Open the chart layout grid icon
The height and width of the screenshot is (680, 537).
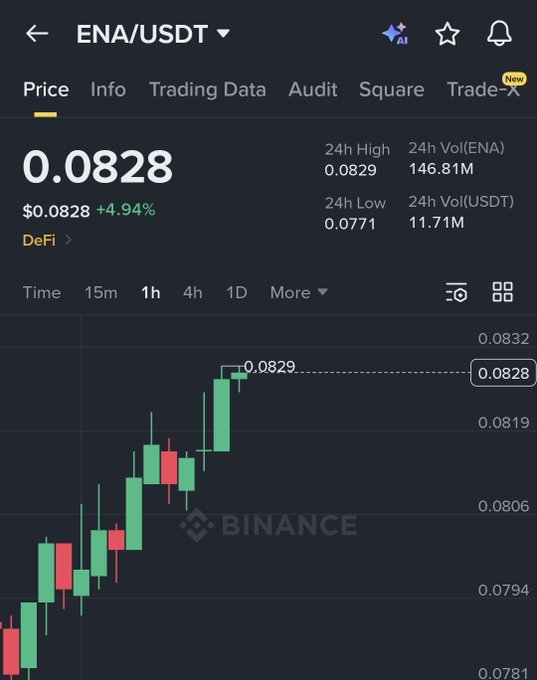click(x=503, y=292)
